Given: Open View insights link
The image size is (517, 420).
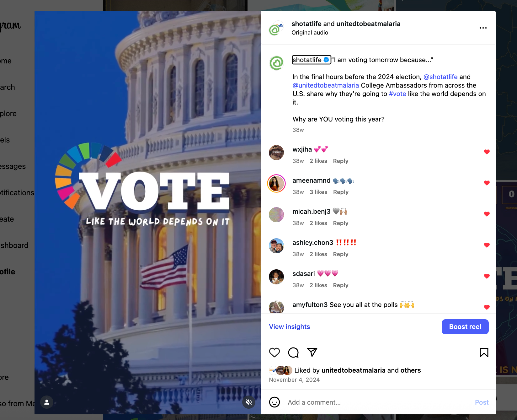Looking at the screenshot, I should coord(289,327).
